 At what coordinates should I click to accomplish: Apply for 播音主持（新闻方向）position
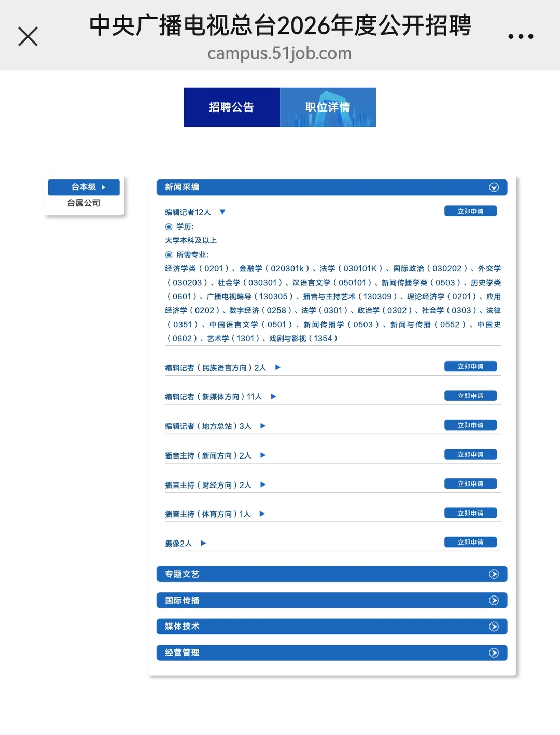(x=470, y=454)
